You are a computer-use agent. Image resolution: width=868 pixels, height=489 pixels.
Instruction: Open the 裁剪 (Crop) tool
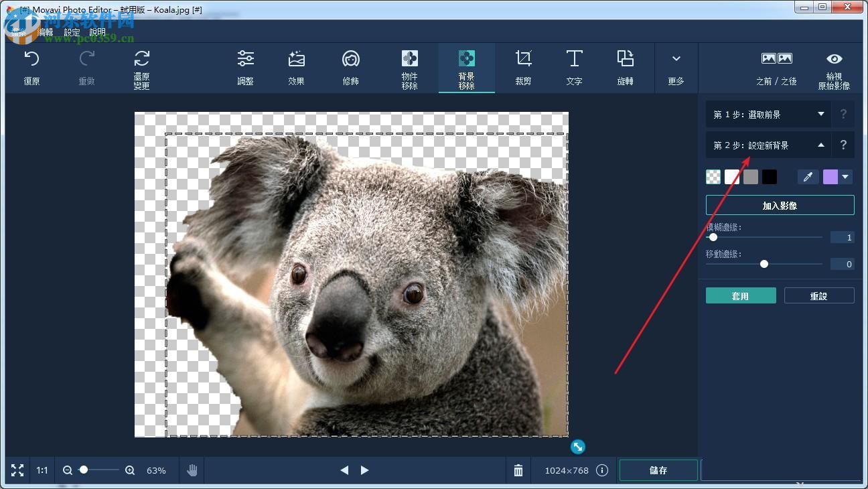tap(523, 67)
